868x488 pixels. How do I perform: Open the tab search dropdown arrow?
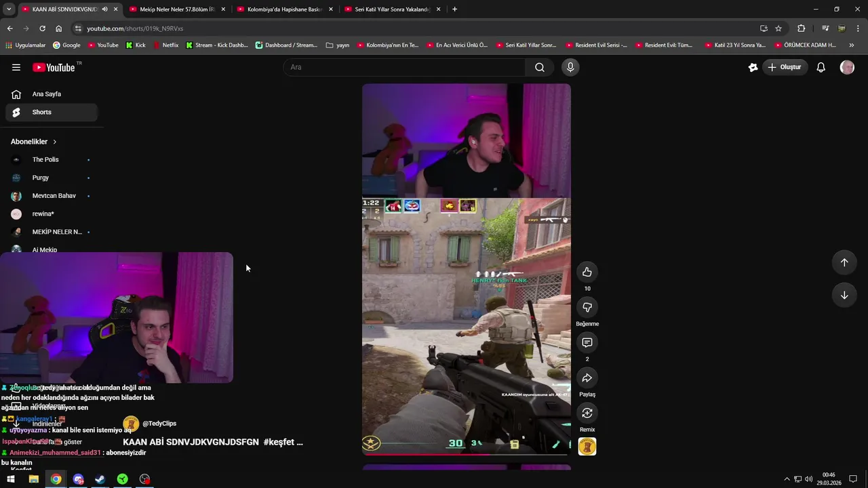9,9
